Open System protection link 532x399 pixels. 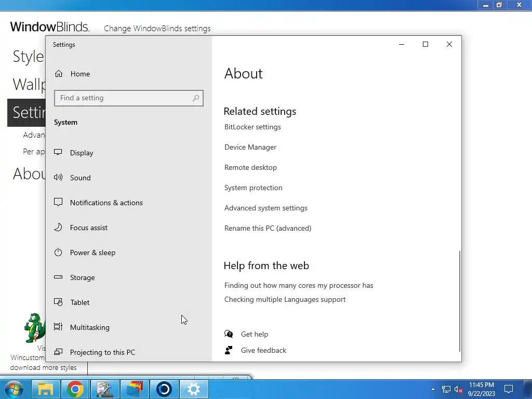[x=253, y=188]
